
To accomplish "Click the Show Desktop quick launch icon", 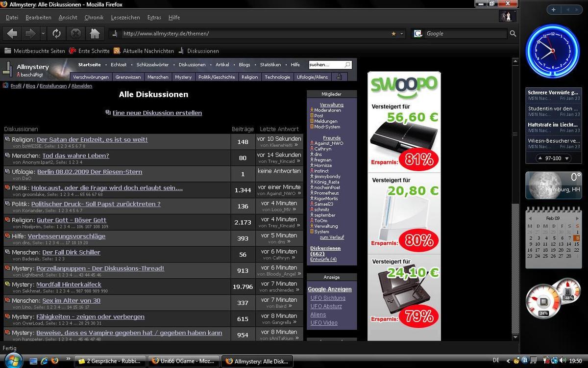I will click(x=34, y=361).
